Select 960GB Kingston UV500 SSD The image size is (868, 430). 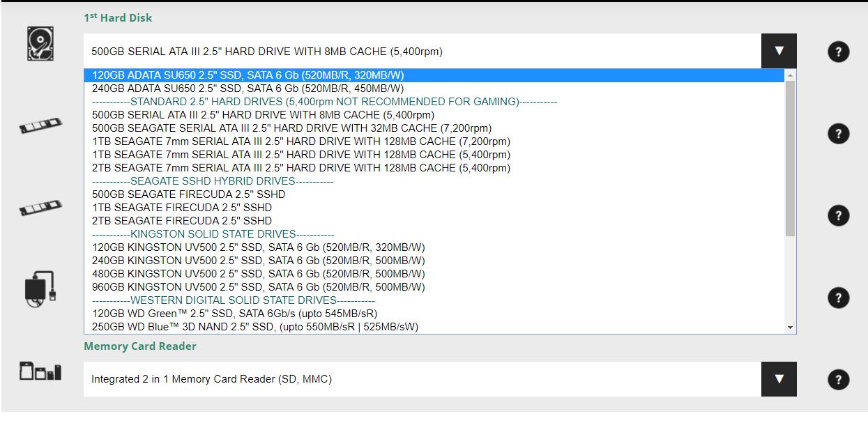pyautogui.click(x=434, y=287)
